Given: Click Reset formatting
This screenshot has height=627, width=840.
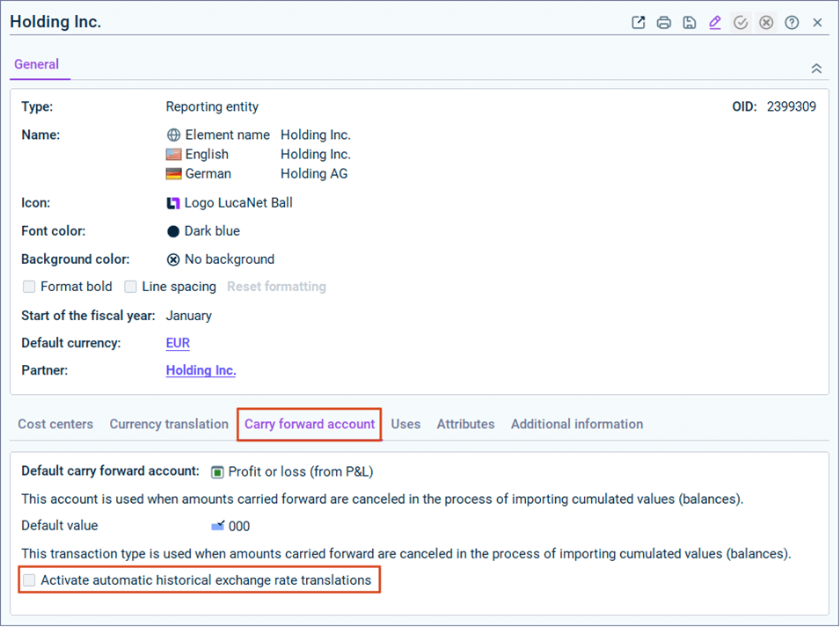Looking at the screenshot, I should (x=276, y=287).
